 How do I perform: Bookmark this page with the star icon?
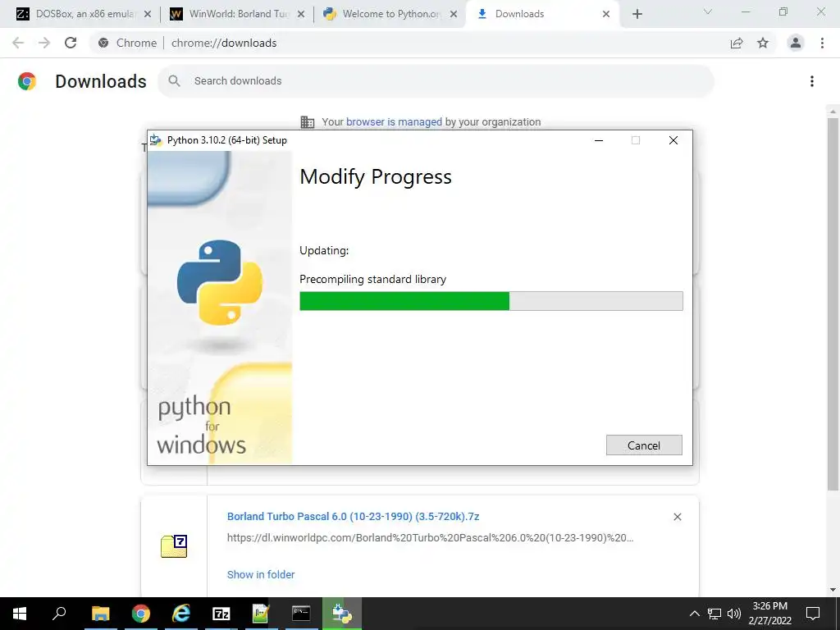point(763,43)
